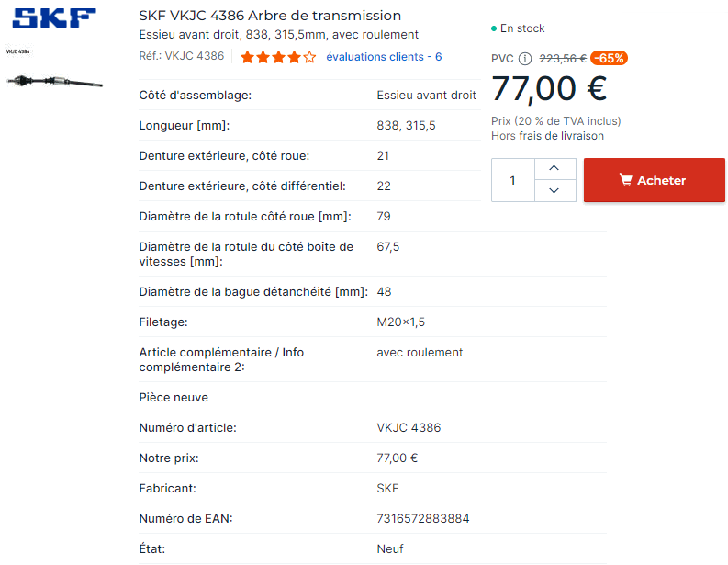728x565 pixels.
Task: Click the large 77,00 € price
Action: (549, 89)
